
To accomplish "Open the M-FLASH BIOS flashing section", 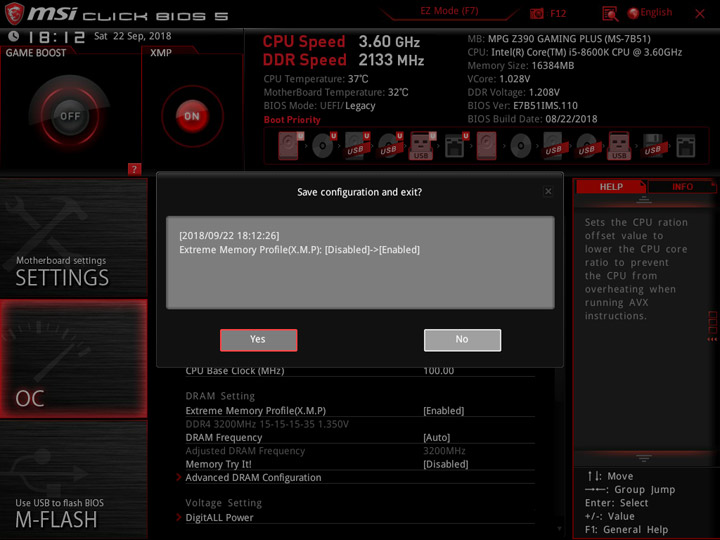I will click(x=73, y=480).
